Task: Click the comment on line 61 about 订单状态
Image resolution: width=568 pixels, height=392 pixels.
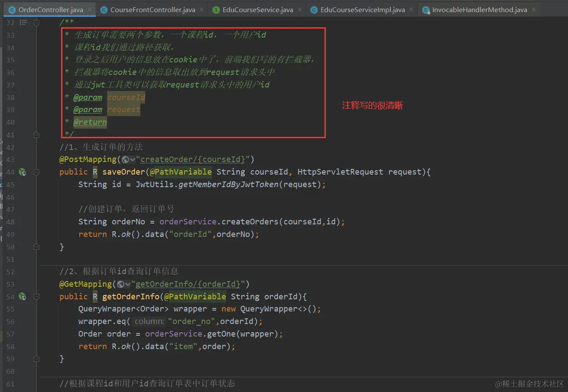Action: point(147,384)
